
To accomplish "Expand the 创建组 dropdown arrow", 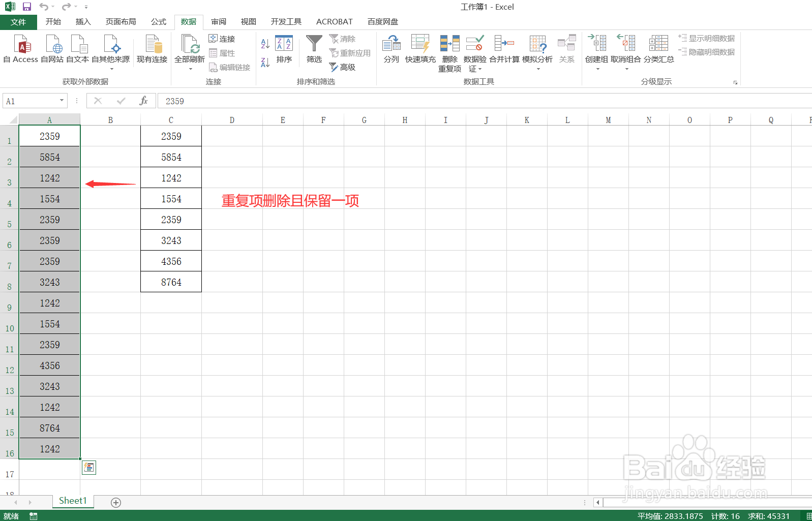I will pos(598,69).
